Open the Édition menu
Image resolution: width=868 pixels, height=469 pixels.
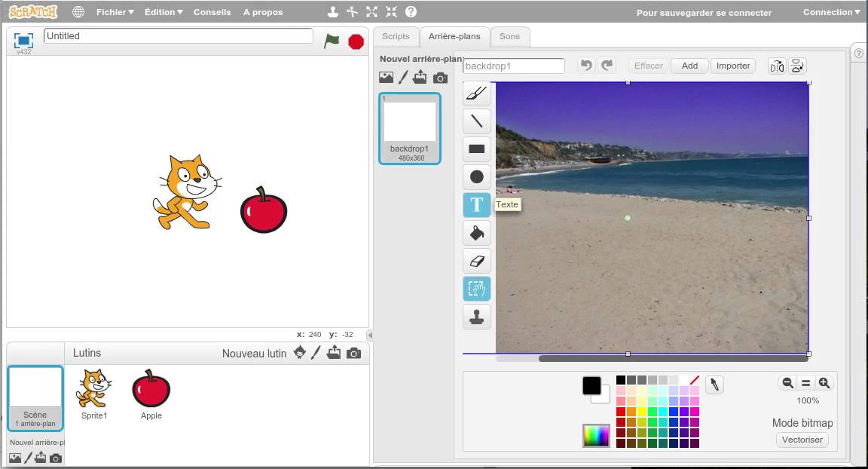(x=164, y=11)
